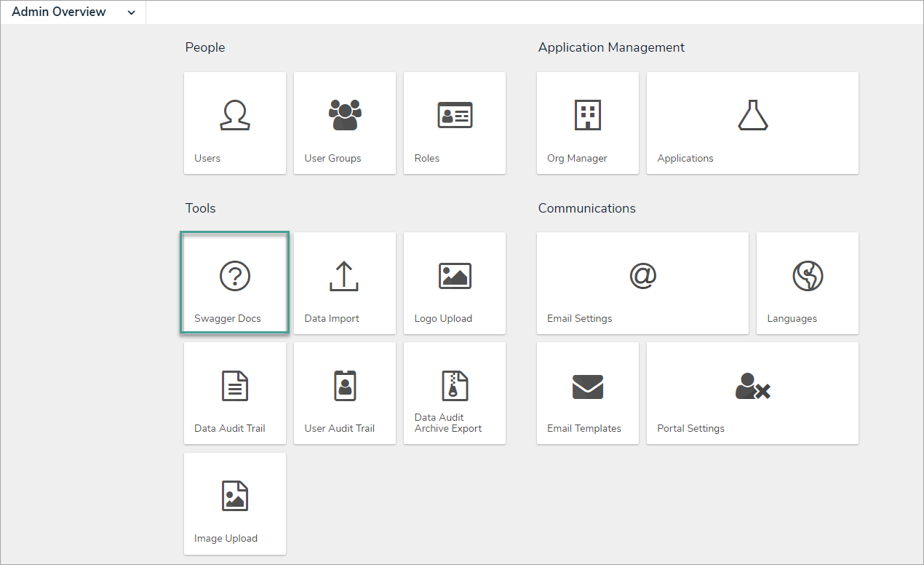Click the Portal Settings label text
The height and width of the screenshot is (565, 924).
690,428
